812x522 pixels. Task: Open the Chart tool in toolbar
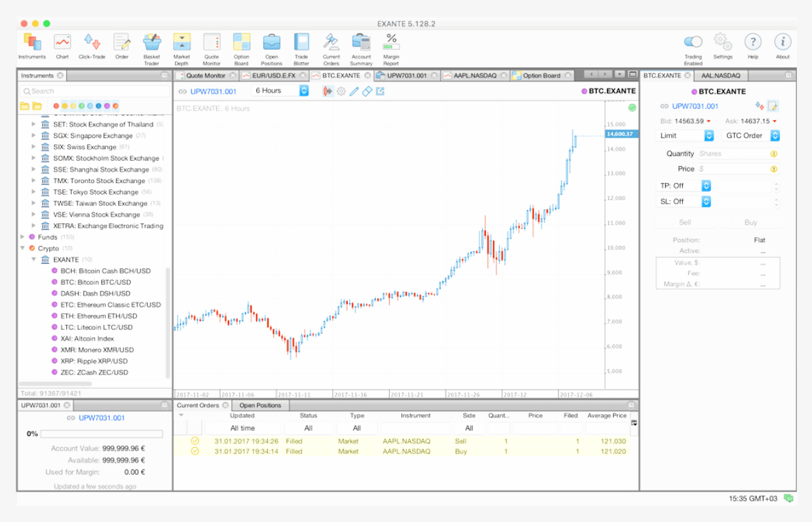pos(62,46)
